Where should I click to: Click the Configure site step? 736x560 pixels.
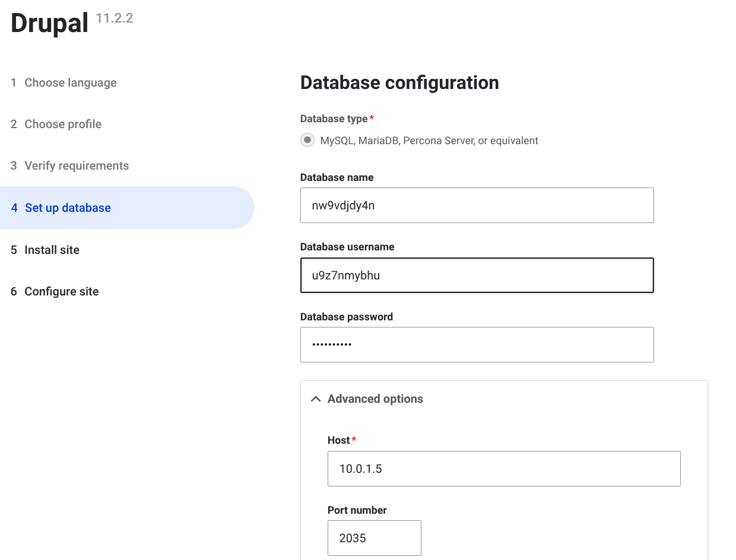point(61,292)
